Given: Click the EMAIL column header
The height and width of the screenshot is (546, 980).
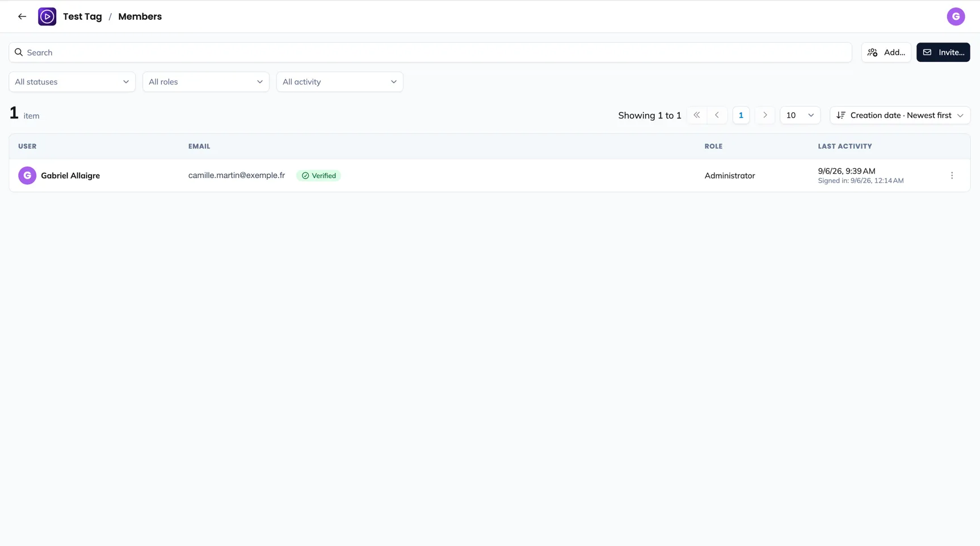Looking at the screenshot, I should pyautogui.click(x=199, y=146).
